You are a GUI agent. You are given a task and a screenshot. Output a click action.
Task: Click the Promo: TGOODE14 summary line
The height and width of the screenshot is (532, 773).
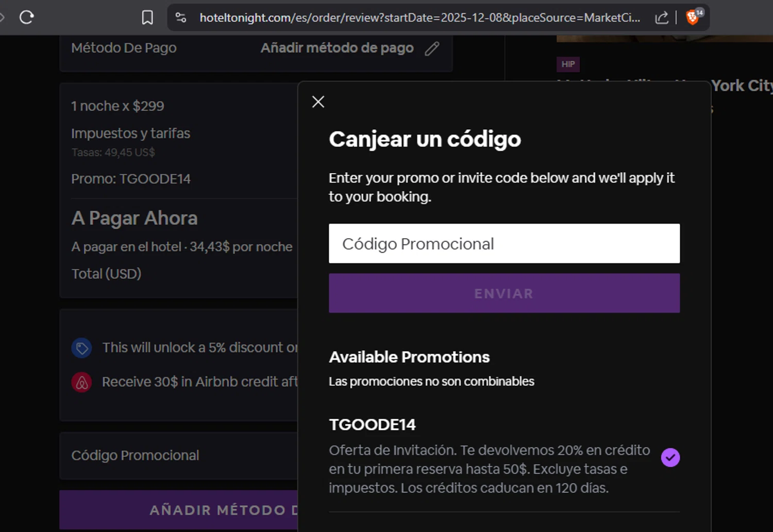(x=131, y=179)
